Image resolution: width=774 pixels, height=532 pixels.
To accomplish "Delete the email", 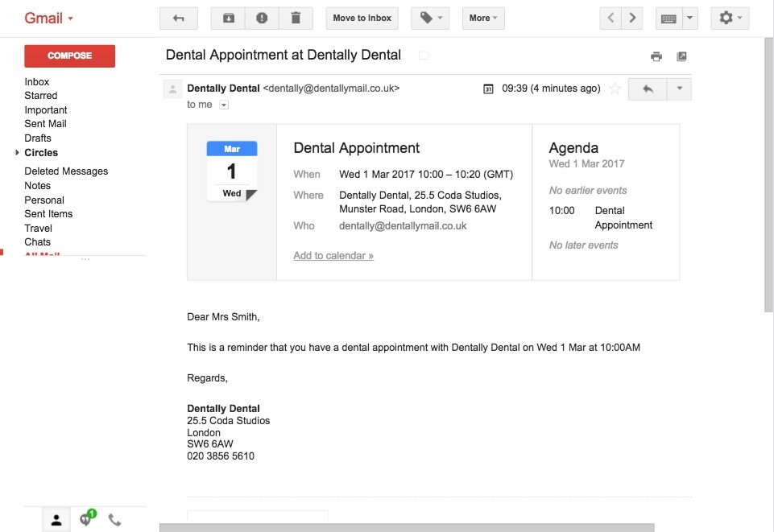I will [x=296, y=18].
